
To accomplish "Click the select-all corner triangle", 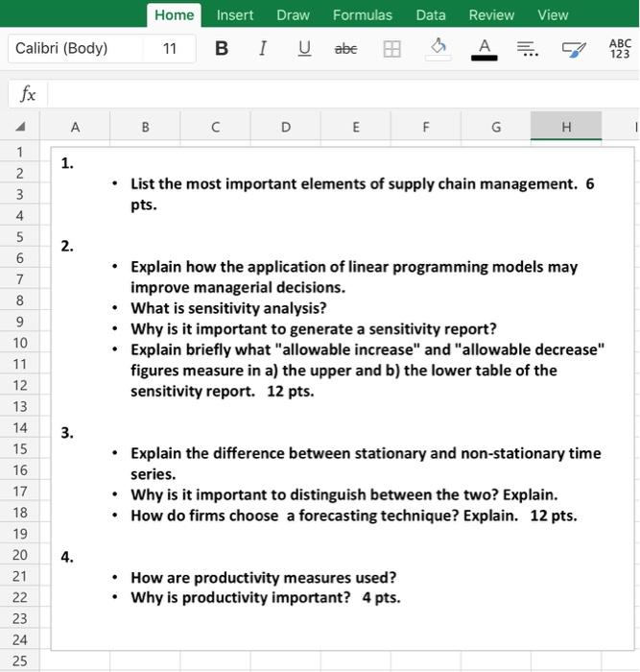I will point(20,127).
